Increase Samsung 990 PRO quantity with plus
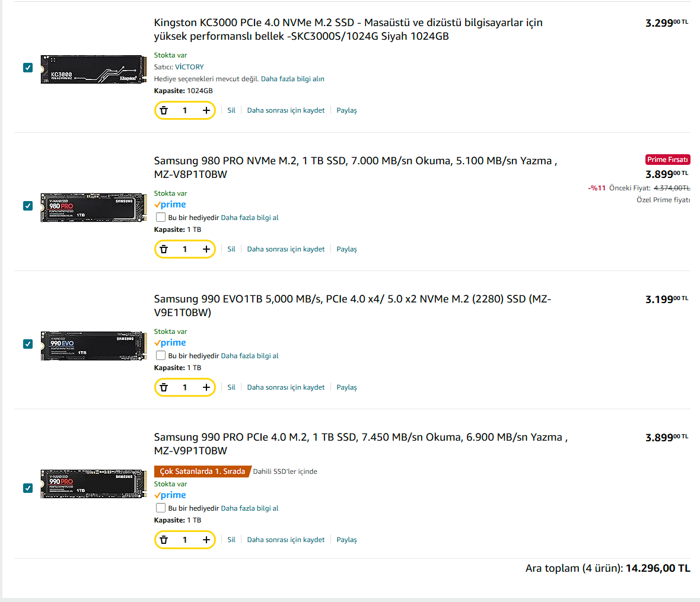This screenshot has height=602, width=700. (206, 540)
